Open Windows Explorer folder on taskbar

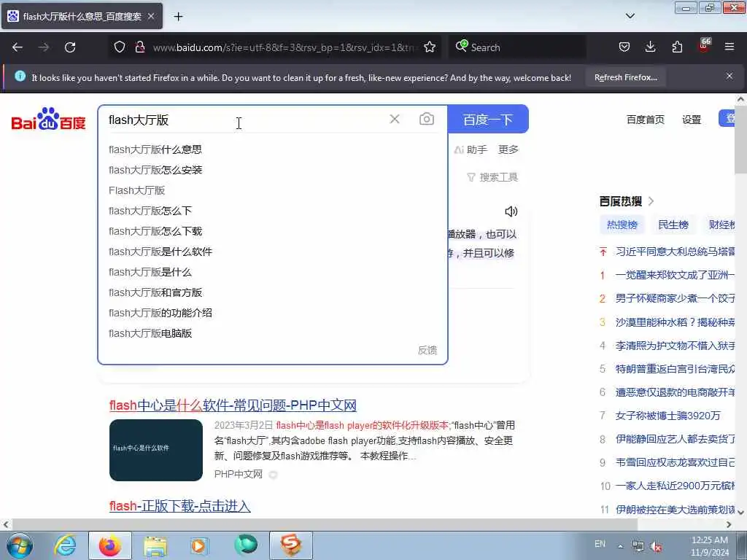click(155, 546)
